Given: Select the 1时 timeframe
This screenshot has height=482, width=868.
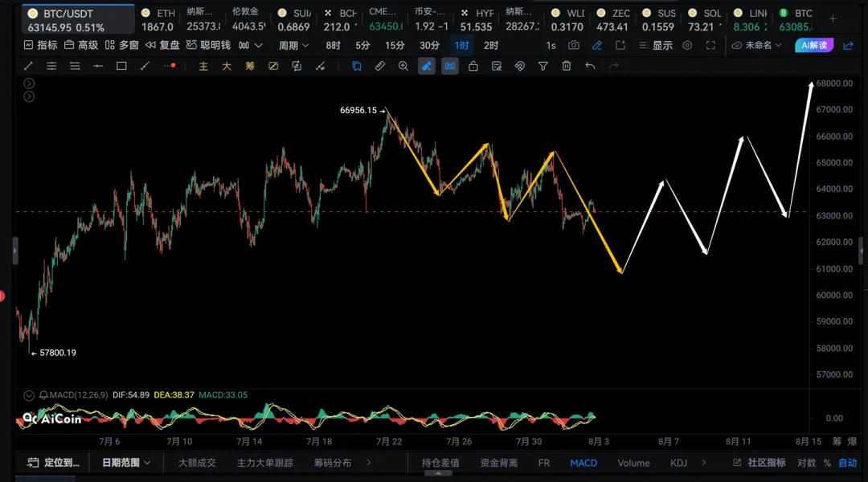Looking at the screenshot, I should click(x=461, y=45).
